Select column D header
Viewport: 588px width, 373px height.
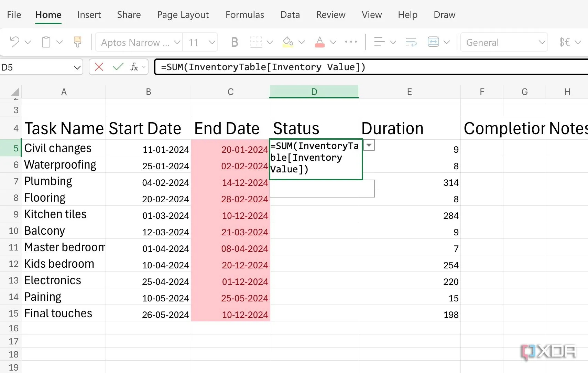[314, 92]
